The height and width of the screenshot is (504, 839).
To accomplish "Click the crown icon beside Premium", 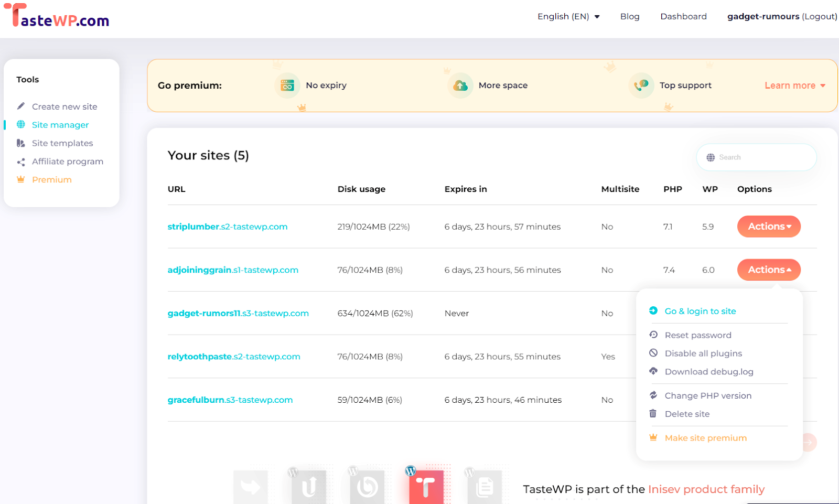I will click(x=21, y=179).
